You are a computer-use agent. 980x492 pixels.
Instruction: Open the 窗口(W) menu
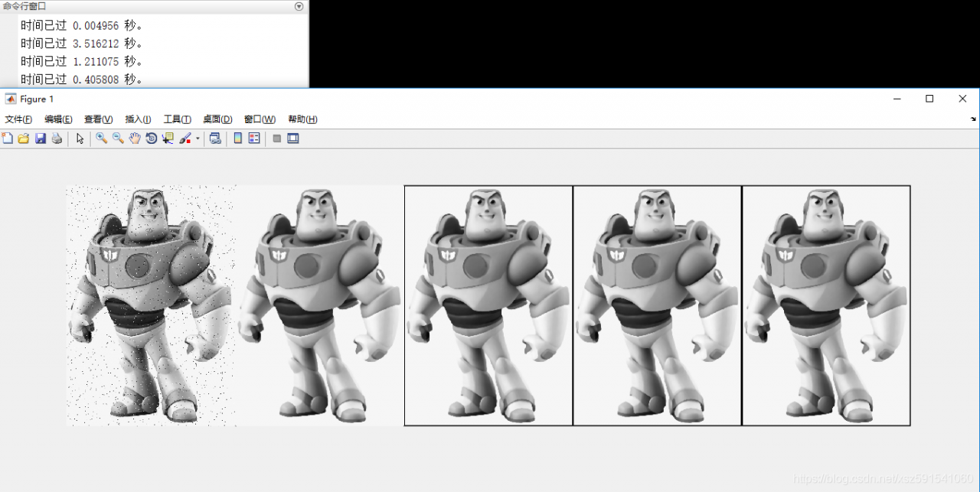point(260,119)
